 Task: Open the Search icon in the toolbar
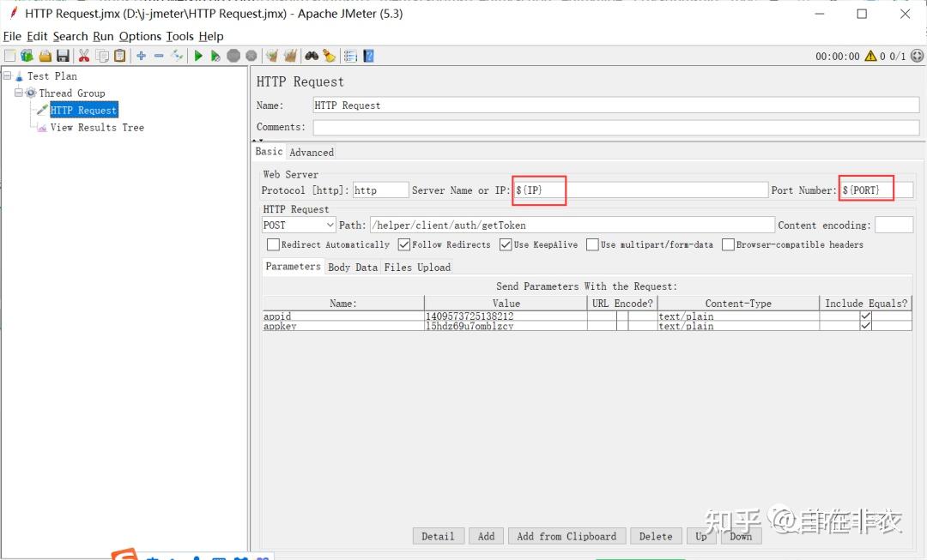coord(312,56)
